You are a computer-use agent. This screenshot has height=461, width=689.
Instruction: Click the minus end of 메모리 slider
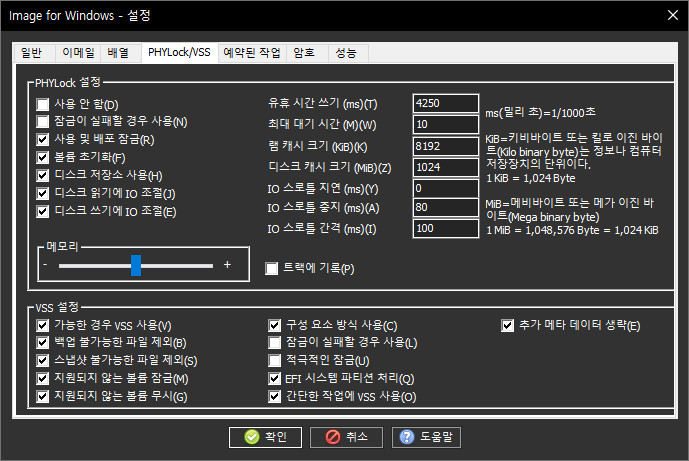tap(46, 265)
